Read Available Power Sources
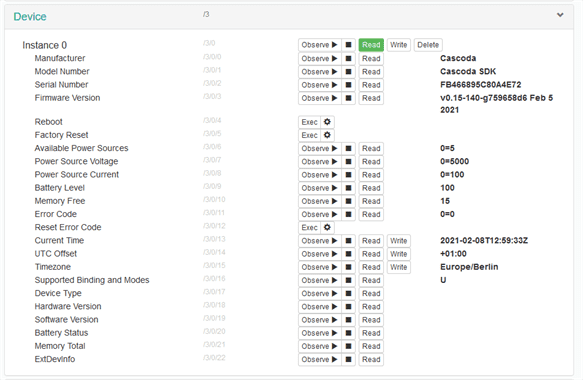 (x=371, y=148)
